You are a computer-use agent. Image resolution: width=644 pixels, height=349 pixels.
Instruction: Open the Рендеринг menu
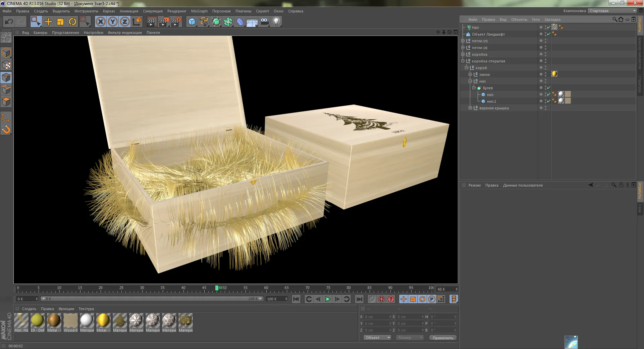coord(177,11)
